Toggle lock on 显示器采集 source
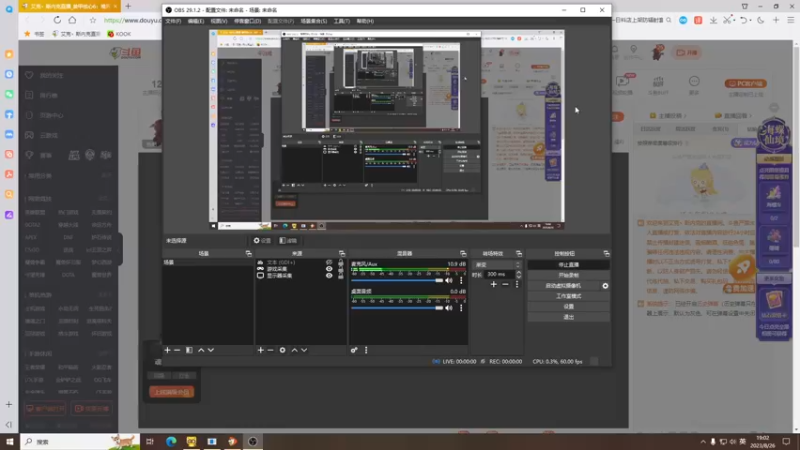The height and width of the screenshot is (450, 800). [x=341, y=276]
